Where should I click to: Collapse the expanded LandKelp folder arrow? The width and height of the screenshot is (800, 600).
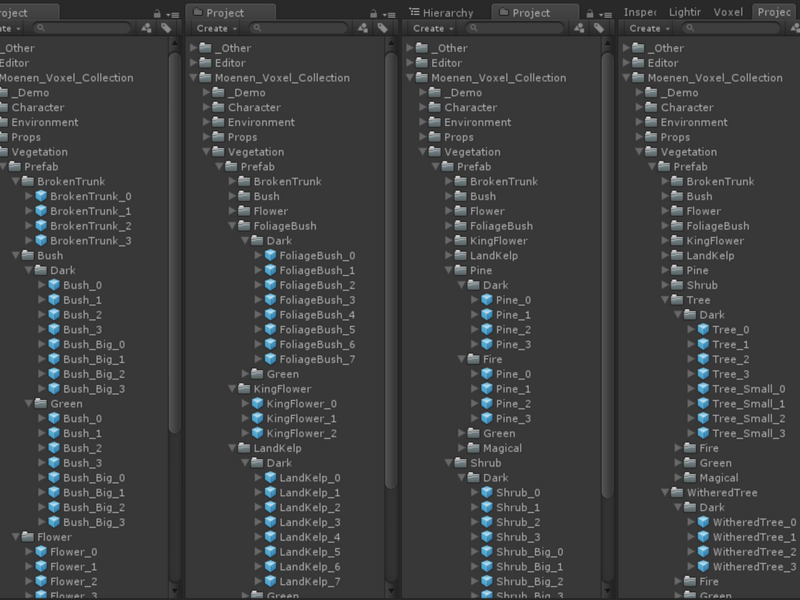[232, 447]
